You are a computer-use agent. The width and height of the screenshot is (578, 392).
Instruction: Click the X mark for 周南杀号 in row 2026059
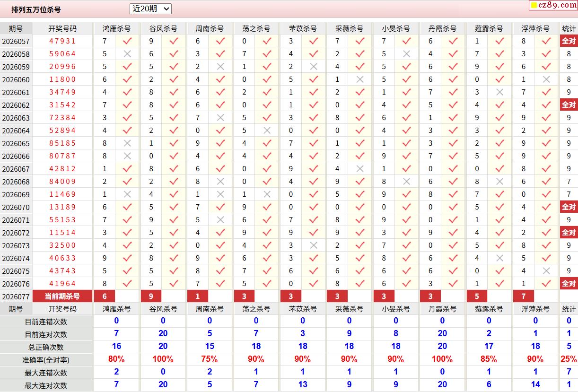220,67
